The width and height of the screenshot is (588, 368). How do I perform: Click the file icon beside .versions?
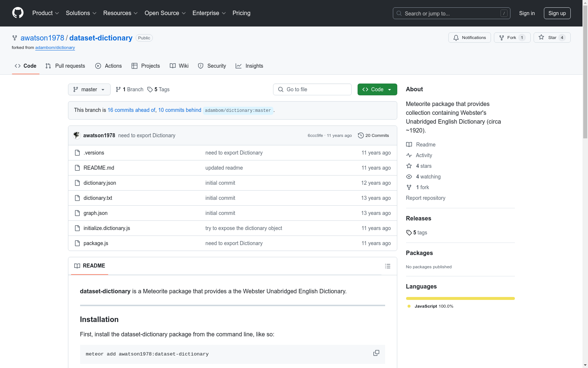coord(77,153)
